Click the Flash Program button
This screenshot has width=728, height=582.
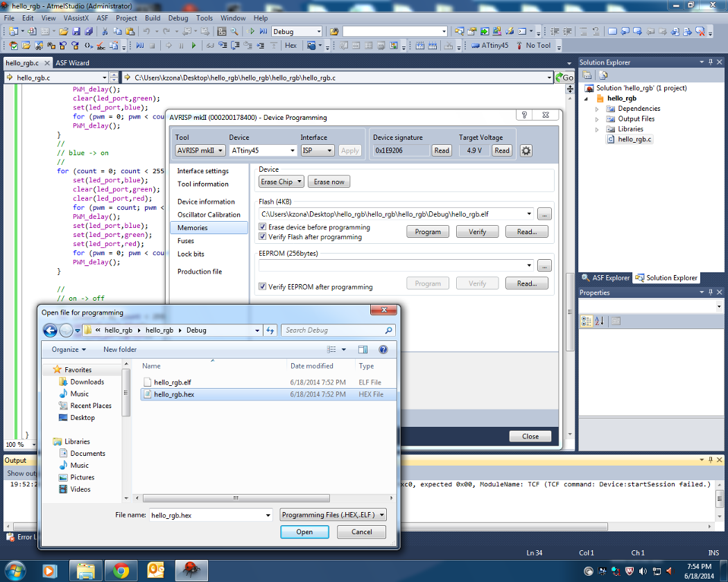click(428, 231)
